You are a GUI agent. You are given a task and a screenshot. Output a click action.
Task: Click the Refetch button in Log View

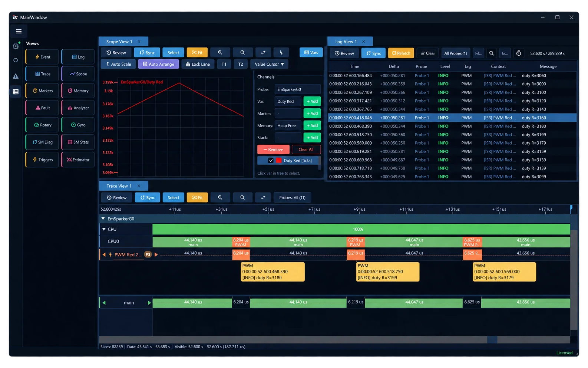[401, 53]
